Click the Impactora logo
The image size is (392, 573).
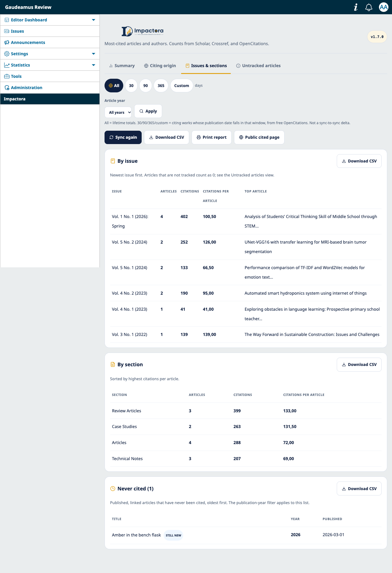pyautogui.click(x=143, y=31)
